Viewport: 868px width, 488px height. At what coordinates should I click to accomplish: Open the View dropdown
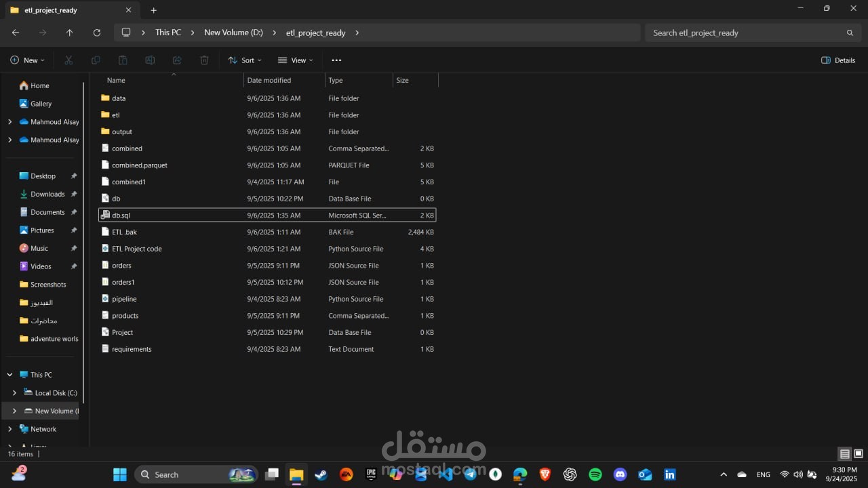[296, 60]
